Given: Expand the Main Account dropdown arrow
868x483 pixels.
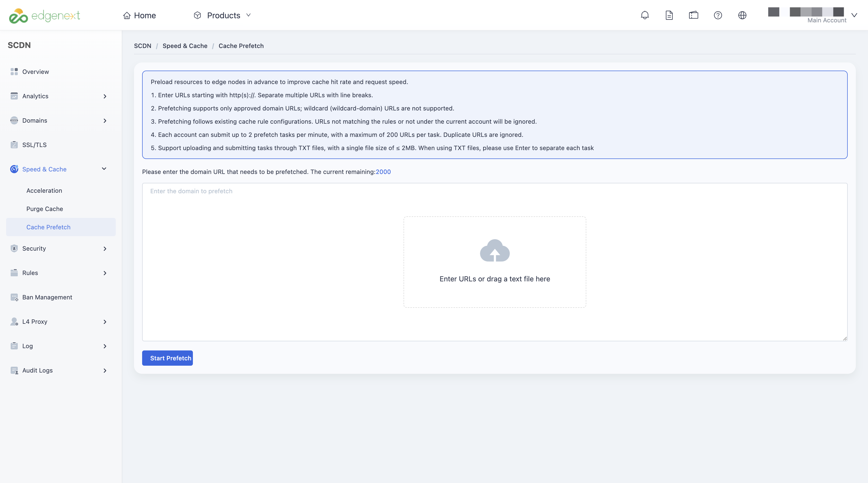Looking at the screenshot, I should pos(854,15).
